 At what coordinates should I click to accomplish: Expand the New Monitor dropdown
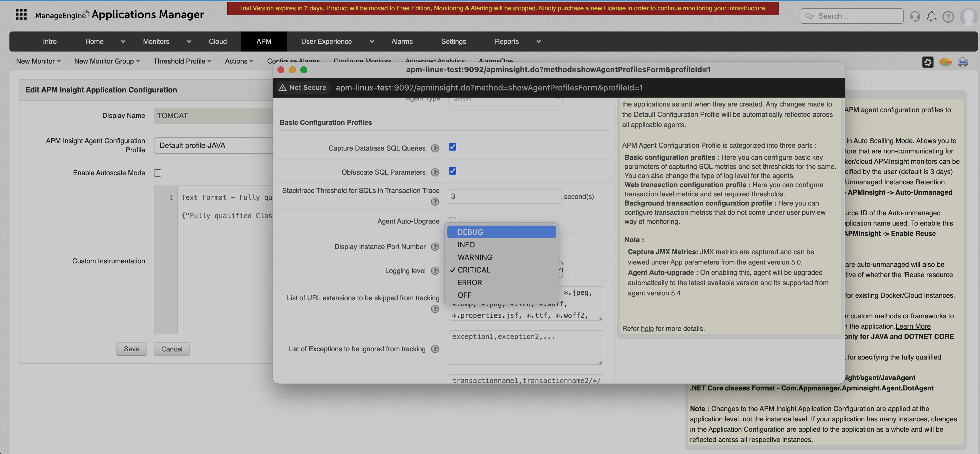coord(38,61)
